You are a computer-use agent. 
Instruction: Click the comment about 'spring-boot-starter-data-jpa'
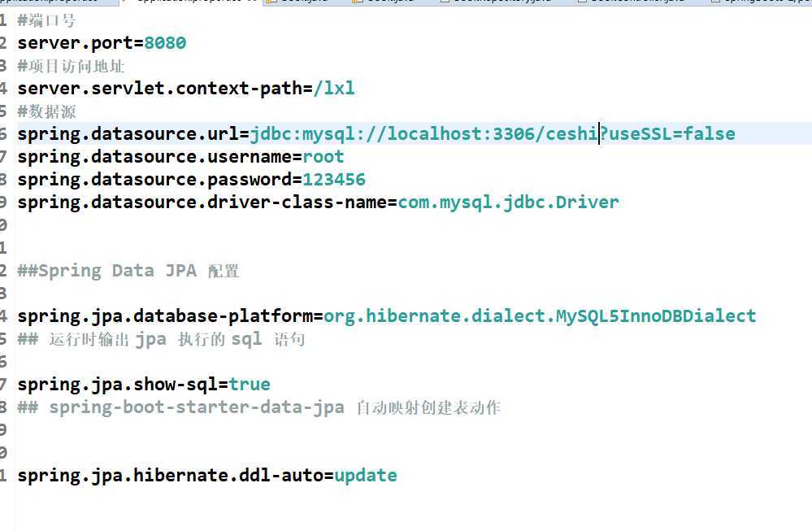coord(259,407)
